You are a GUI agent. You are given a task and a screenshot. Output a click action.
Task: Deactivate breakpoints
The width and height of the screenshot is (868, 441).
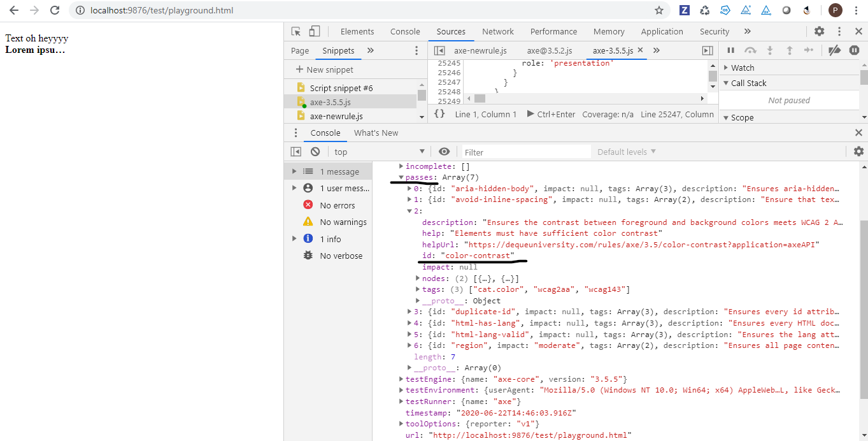coord(835,50)
